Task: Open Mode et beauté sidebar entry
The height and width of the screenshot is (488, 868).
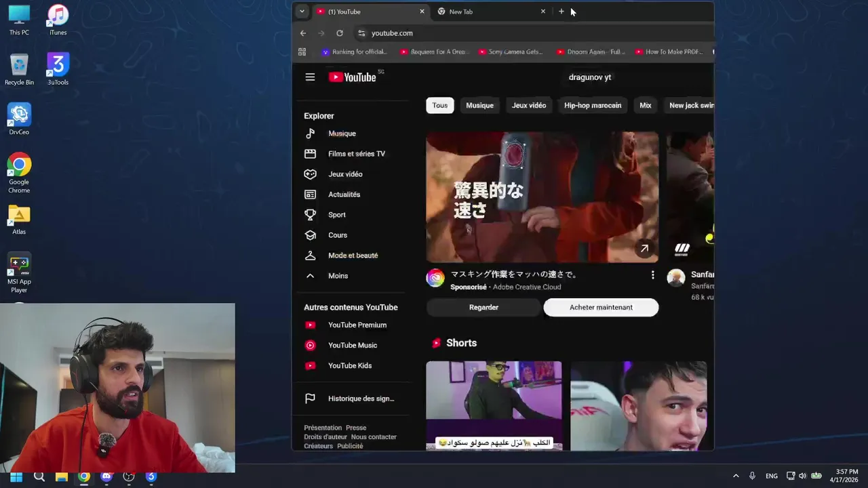Action: [351, 256]
